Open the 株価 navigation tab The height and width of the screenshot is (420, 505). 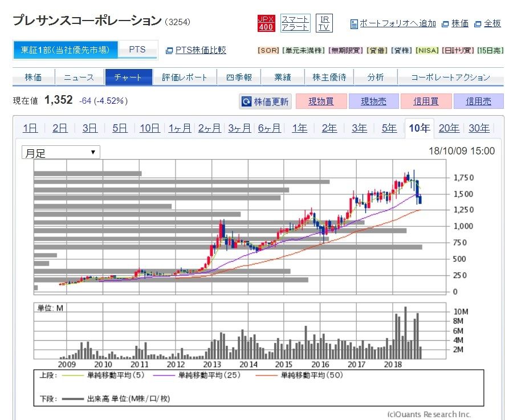click(34, 78)
